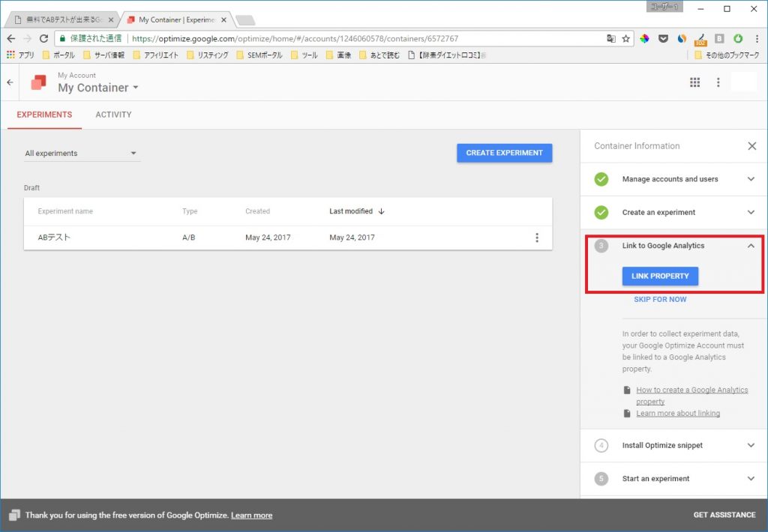Viewport: 768px width, 532px height.
Task: Close the My Container browser tab
Action: pyautogui.click(x=223, y=20)
